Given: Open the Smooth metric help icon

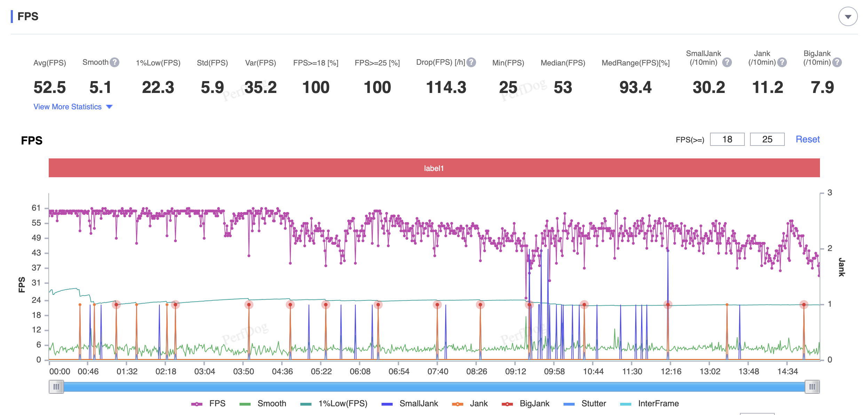Looking at the screenshot, I should click(x=115, y=62).
